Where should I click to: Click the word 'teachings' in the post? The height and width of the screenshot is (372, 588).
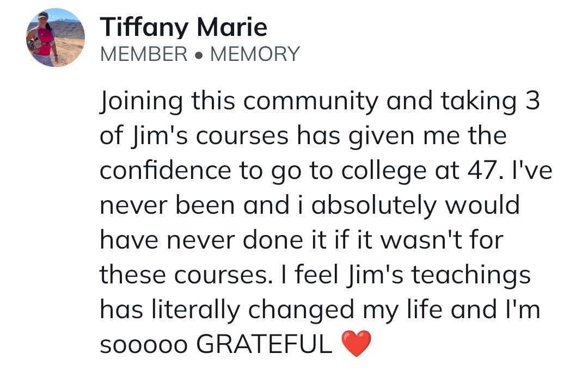tap(470, 276)
